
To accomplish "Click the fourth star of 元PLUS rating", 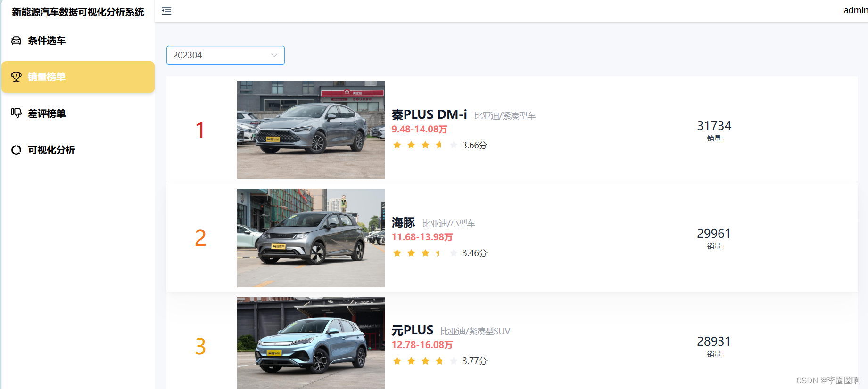I will (439, 361).
